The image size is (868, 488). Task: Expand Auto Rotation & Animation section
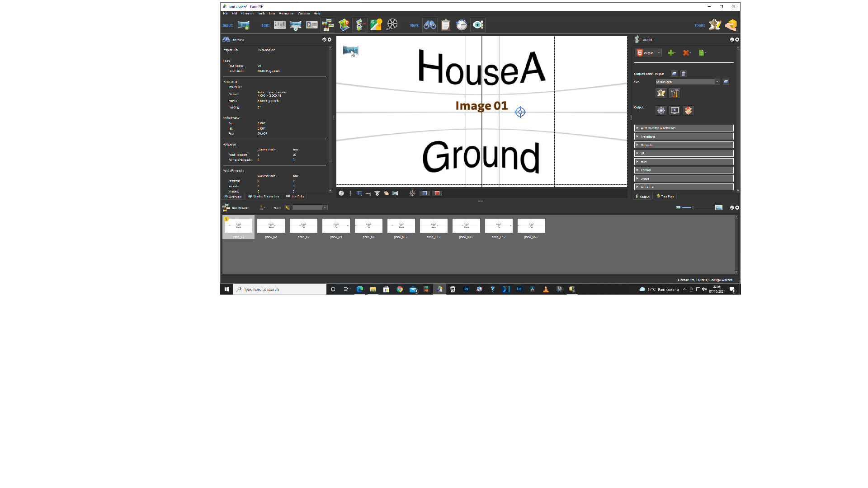684,128
